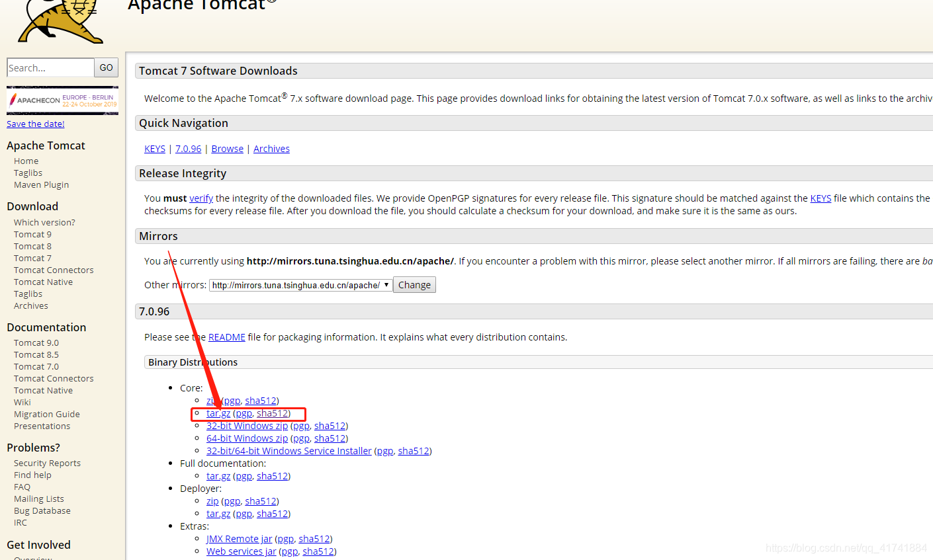Open Wiki sidebar link
Image resolution: width=933 pixels, height=560 pixels.
(x=22, y=402)
